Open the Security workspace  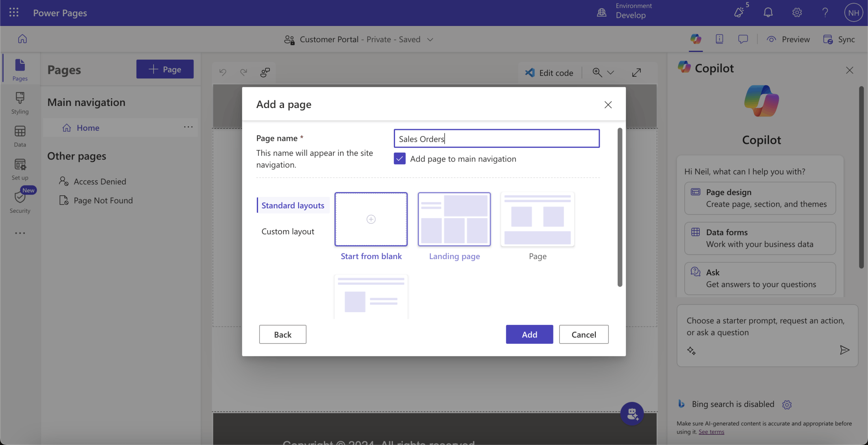pyautogui.click(x=20, y=202)
